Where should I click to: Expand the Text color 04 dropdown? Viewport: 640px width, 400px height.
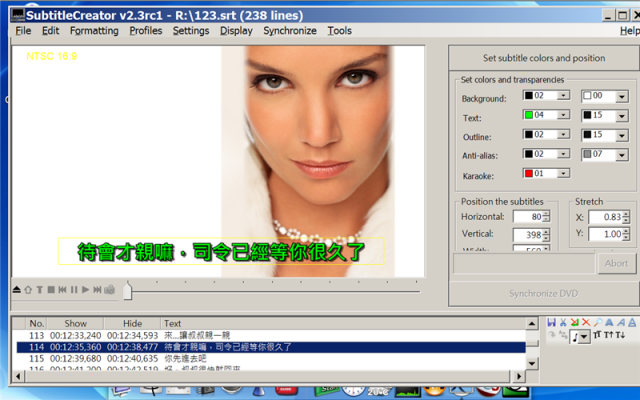pyautogui.click(x=563, y=115)
